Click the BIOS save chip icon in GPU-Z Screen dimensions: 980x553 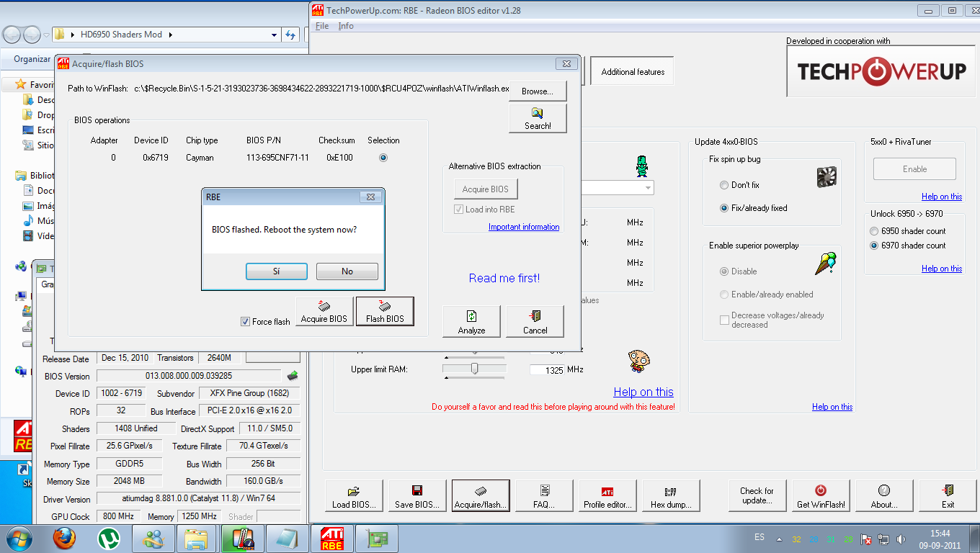[x=293, y=375]
